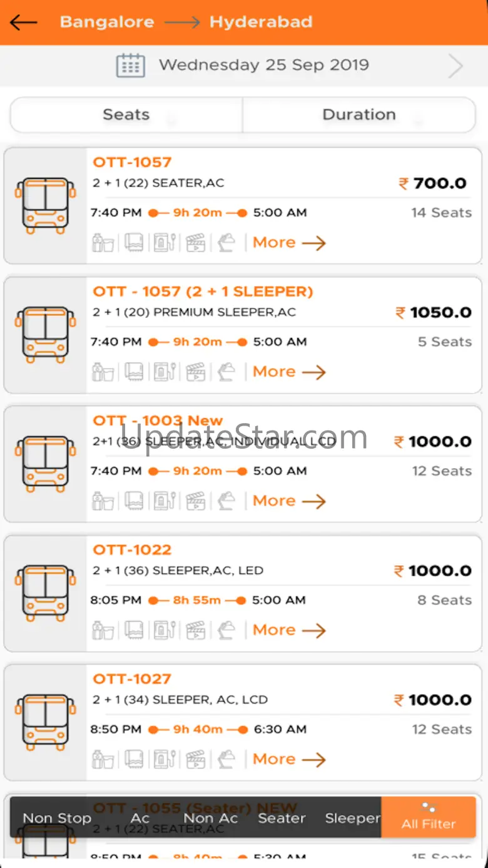
Task: Select the ₹1050.0 premium sleeper fare
Action: click(x=433, y=312)
